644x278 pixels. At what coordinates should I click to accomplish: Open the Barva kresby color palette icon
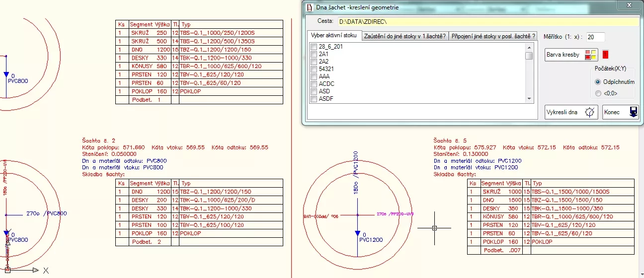tap(591, 55)
